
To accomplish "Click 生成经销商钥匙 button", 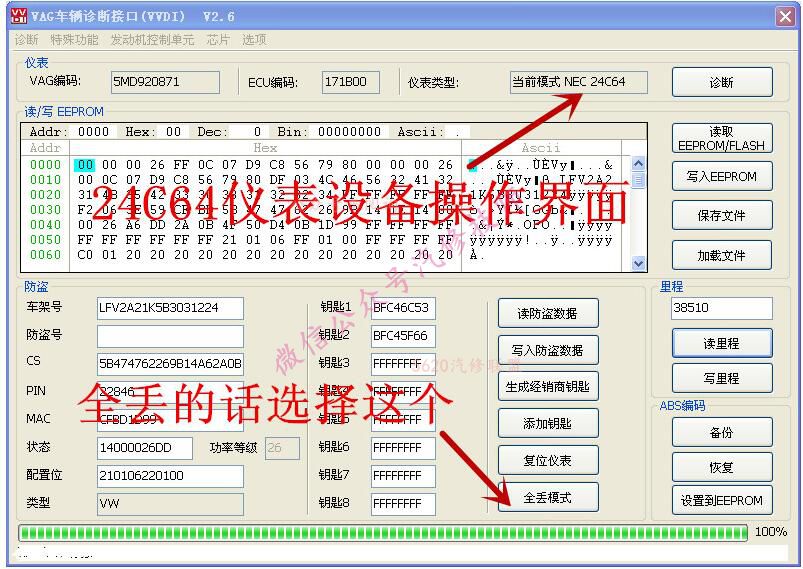I will tap(548, 386).
